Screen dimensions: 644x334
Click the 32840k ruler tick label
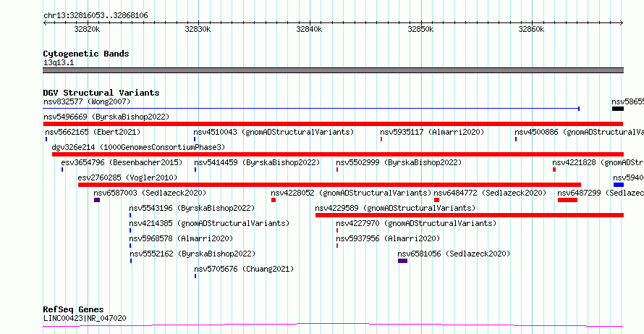(309, 29)
